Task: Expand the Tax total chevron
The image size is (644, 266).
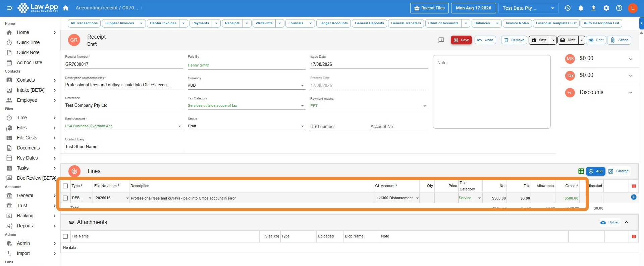Action: click(x=631, y=76)
